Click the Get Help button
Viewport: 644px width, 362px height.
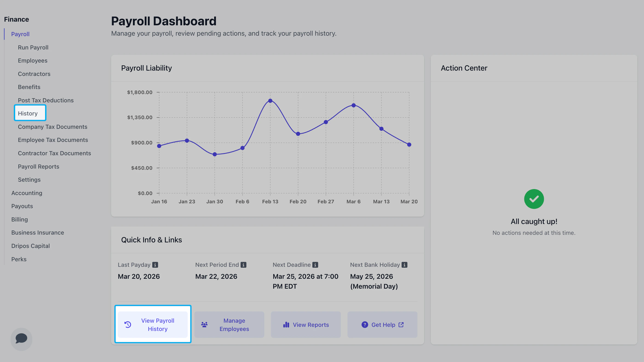click(x=382, y=325)
